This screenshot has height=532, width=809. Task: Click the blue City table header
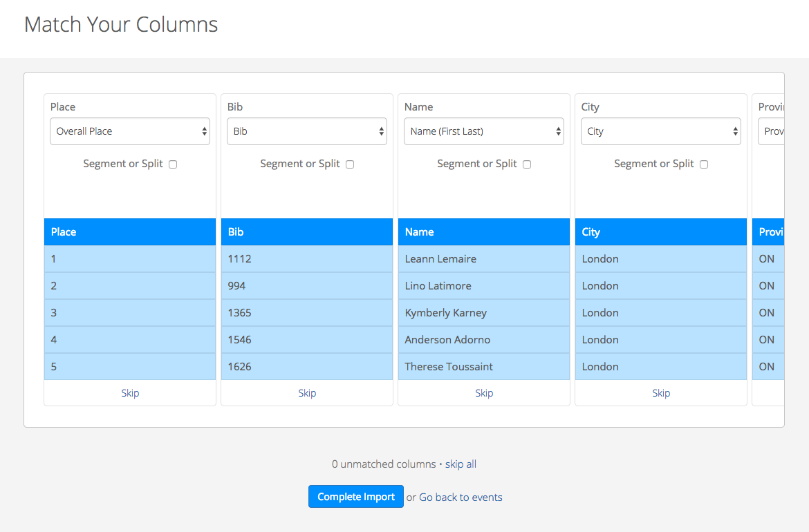(x=661, y=232)
